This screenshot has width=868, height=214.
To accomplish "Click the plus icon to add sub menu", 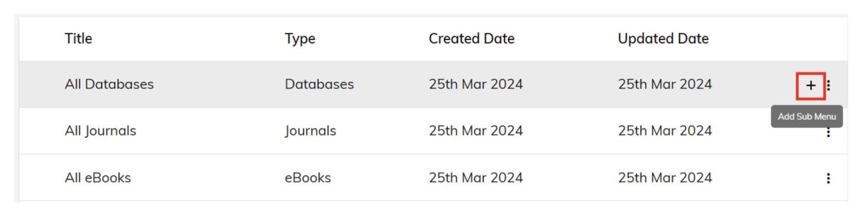I will [810, 85].
